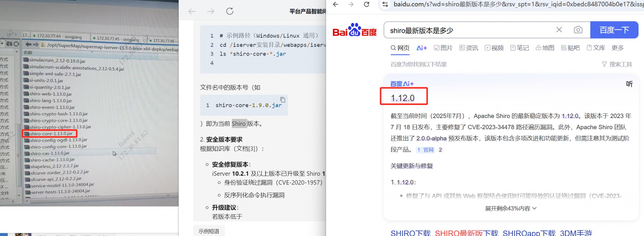Image resolution: width=644 pixels, height=236 pixels.
Task: Go forward in the middle browser window
Action: (210, 12)
